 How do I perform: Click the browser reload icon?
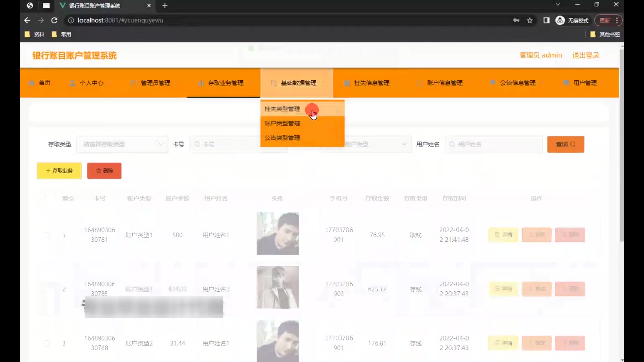[x=54, y=20]
